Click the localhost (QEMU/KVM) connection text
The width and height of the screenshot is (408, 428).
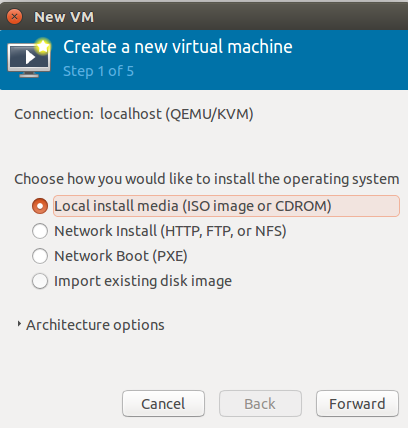pyautogui.click(x=177, y=114)
